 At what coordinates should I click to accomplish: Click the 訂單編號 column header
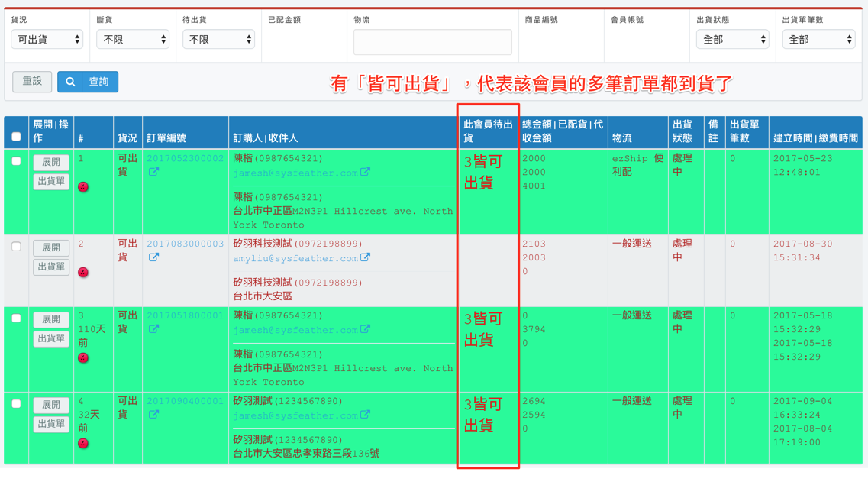click(x=167, y=138)
